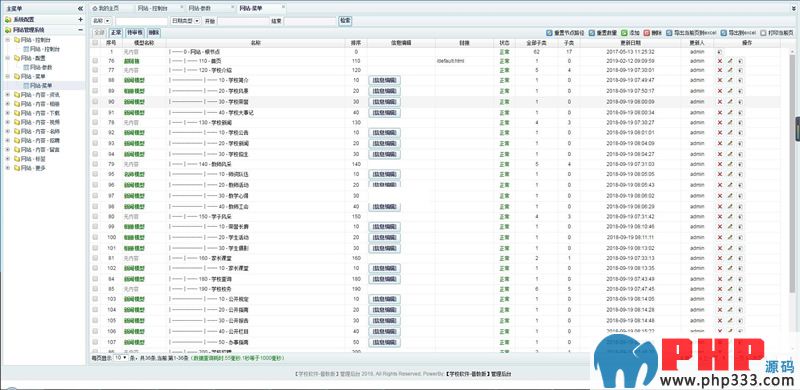Collapse the main menu sidebar with double arrow
This screenshot has height=390, width=800.
click(80, 9)
